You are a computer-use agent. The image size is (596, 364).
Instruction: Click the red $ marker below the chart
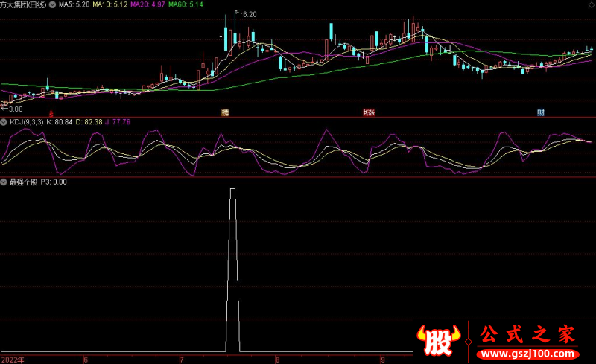(51, 113)
